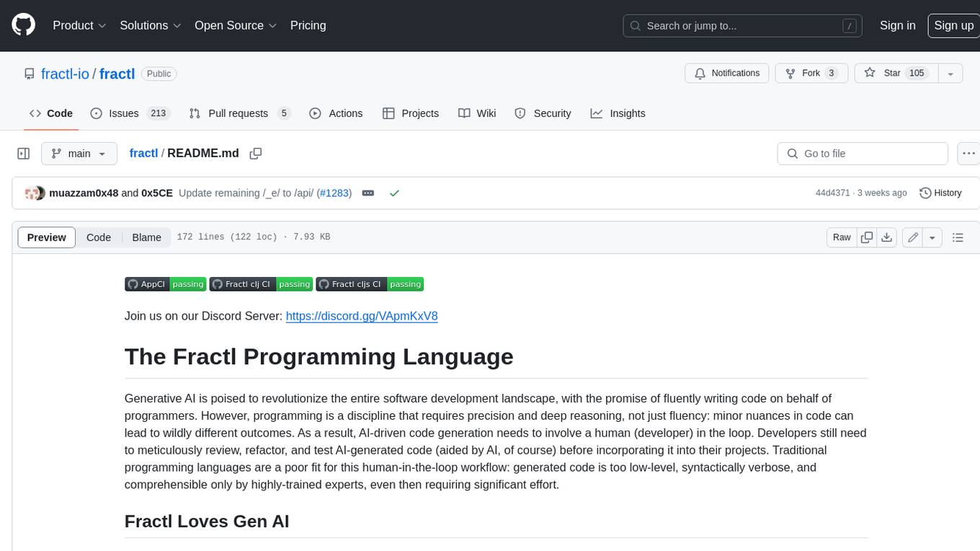Click the 172 lines file info text
Viewport: 980px width, 551px height.
[254, 237]
